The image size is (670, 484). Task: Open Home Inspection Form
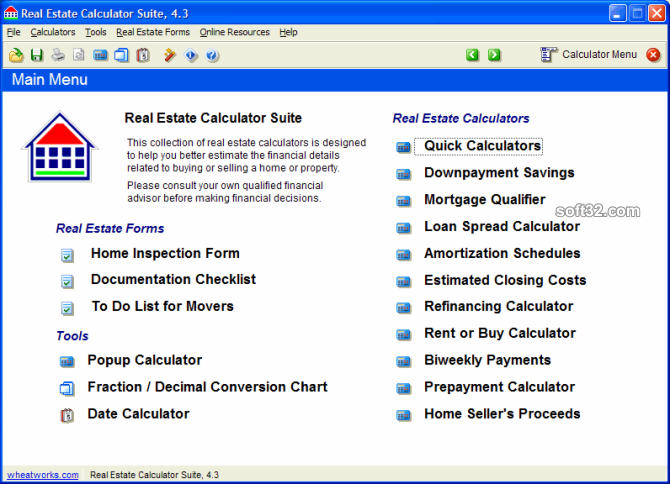coord(165,253)
